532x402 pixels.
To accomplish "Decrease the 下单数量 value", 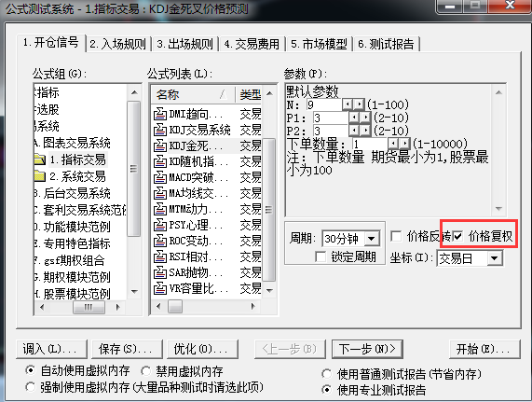I will (393, 144).
